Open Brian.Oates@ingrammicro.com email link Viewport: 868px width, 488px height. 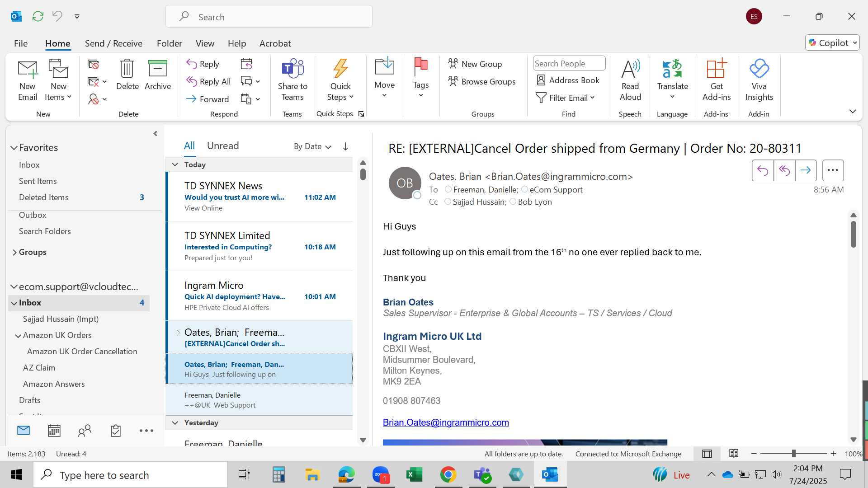click(446, 422)
